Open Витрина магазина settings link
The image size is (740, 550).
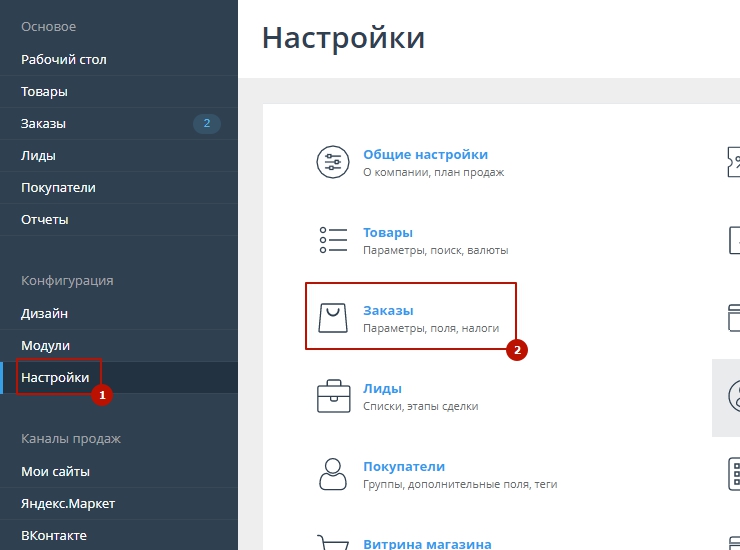click(x=427, y=544)
